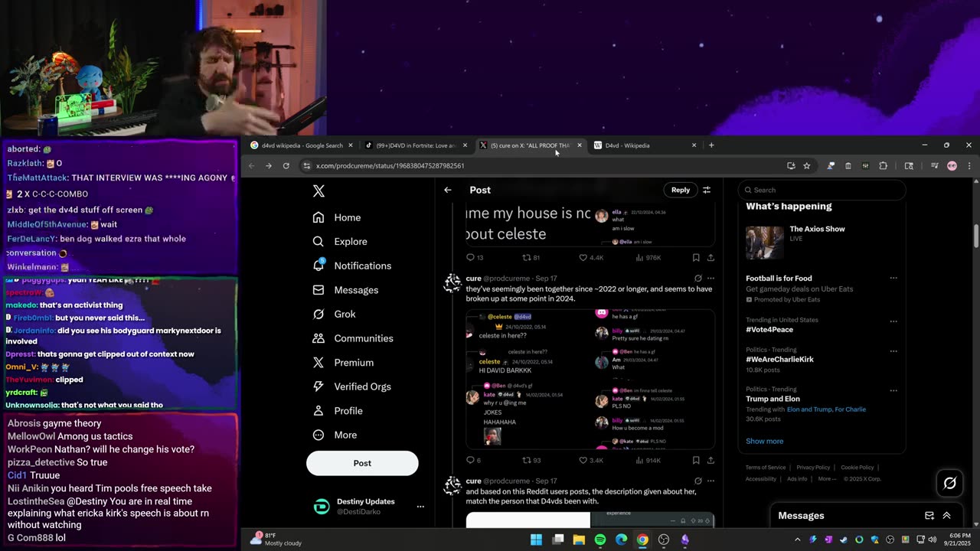Open Verified Orgs in sidebar
The height and width of the screenshot is (551, 980).
tap(351, 386)
